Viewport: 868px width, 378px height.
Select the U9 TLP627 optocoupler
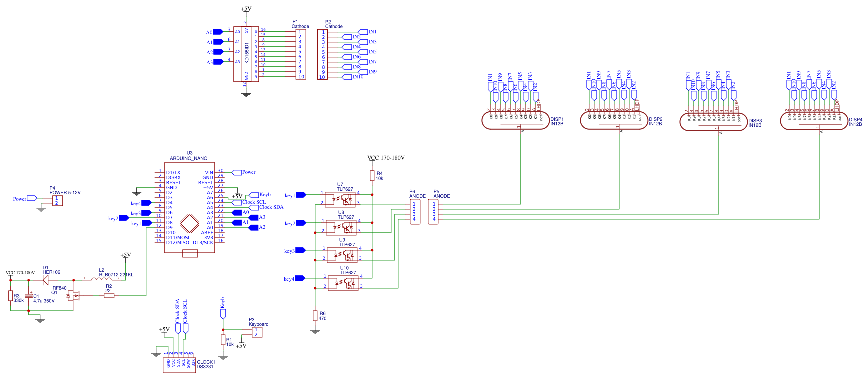tap(342, 255)
